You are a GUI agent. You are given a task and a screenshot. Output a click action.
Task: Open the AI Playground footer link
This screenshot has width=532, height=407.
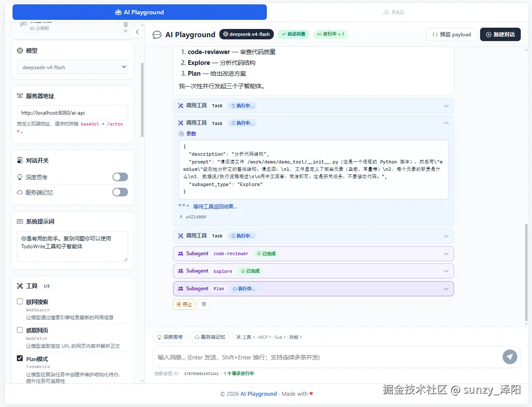pyautogui.click(x=259, y=394)
